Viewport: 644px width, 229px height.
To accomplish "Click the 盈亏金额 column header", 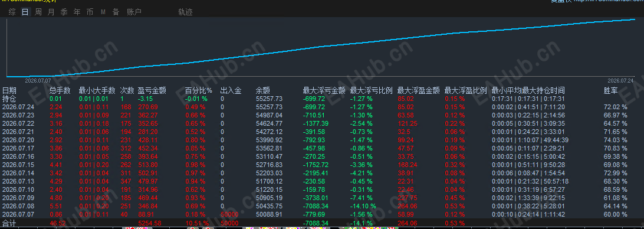I will 152,90.
